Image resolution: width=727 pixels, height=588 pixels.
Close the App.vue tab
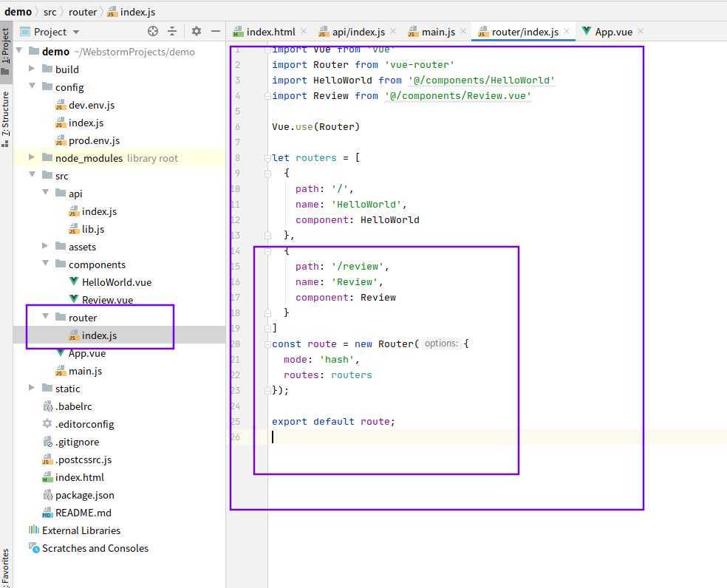tap(641, 31)
